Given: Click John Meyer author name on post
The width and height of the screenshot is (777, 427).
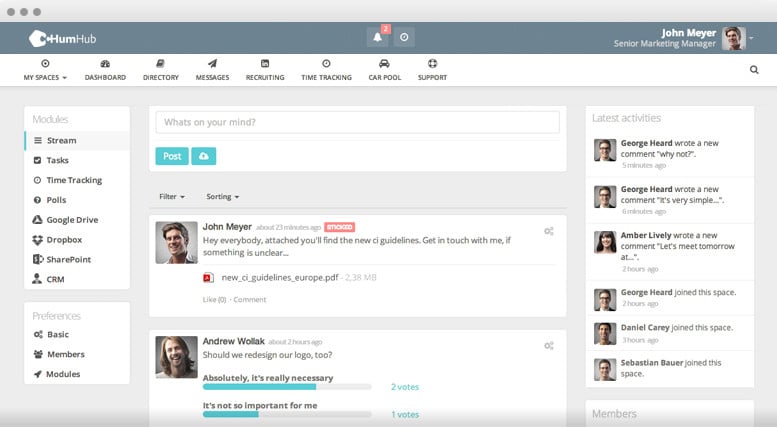Looking at the screenshot, I should pyautogui.click(x=227, y=226).
